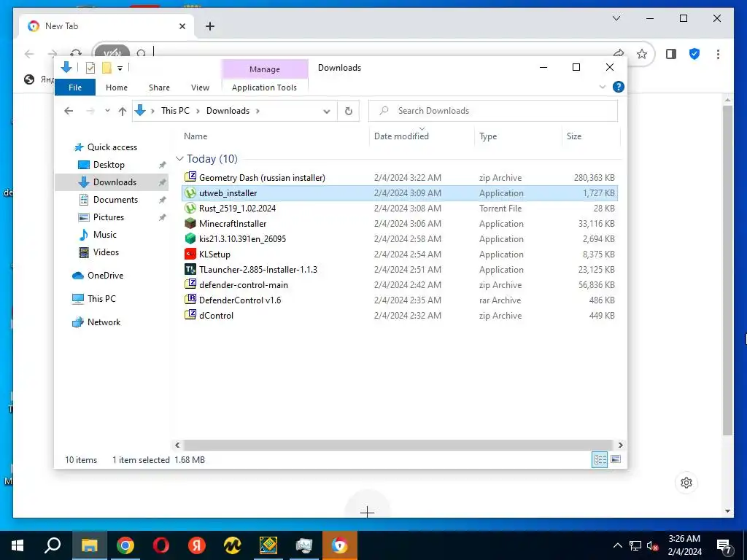This screenshot has height=560, width=747.
Task: Go up one folder level
Action: pyautogui.click(x=123, y=111)
